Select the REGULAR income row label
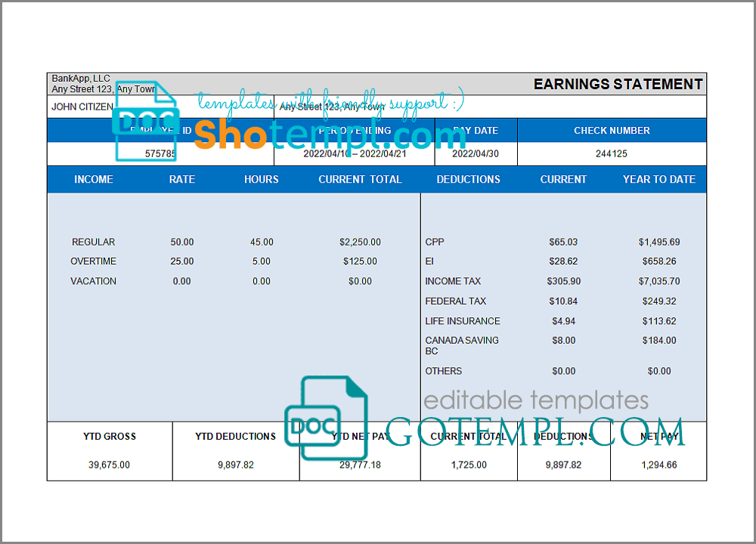 94,242
